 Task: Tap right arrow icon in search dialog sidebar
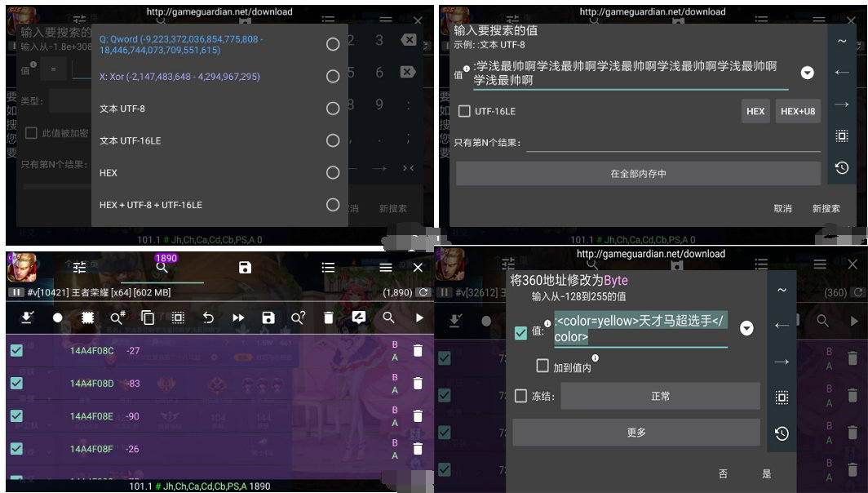tap(842, 104)
